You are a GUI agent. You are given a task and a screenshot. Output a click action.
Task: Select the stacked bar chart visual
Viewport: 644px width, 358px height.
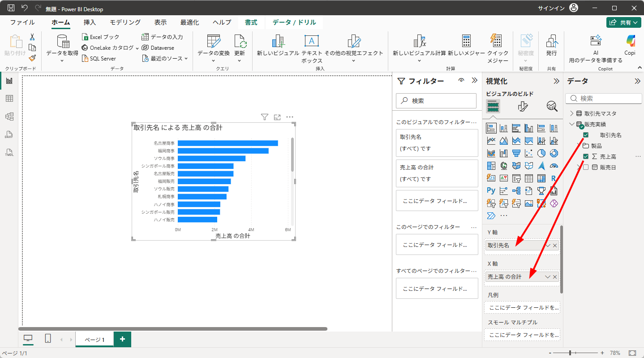click(x=491, y=129)
